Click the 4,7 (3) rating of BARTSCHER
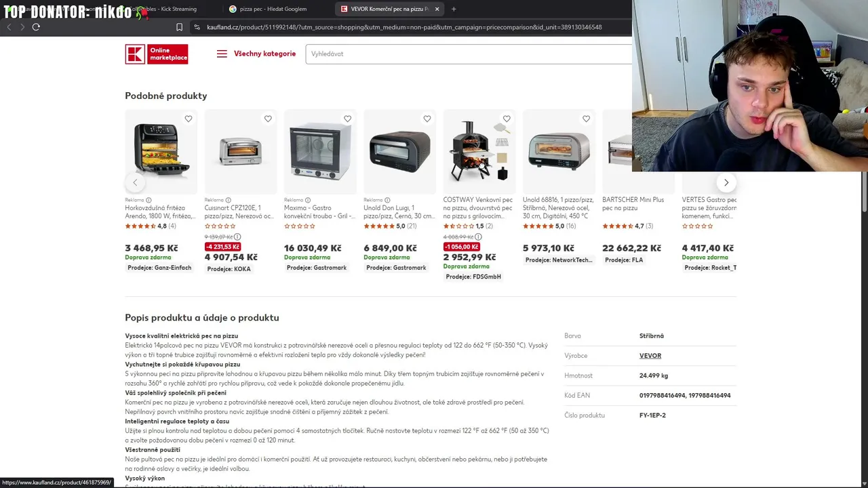Image resolution: width=868 pixels, height=488 pixels. [x=628, y=226]
